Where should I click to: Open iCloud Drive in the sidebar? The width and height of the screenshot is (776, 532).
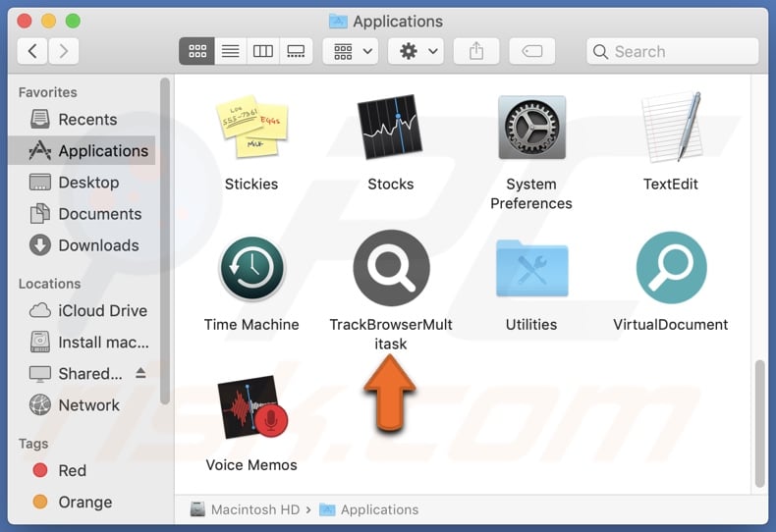click(83, 310)
